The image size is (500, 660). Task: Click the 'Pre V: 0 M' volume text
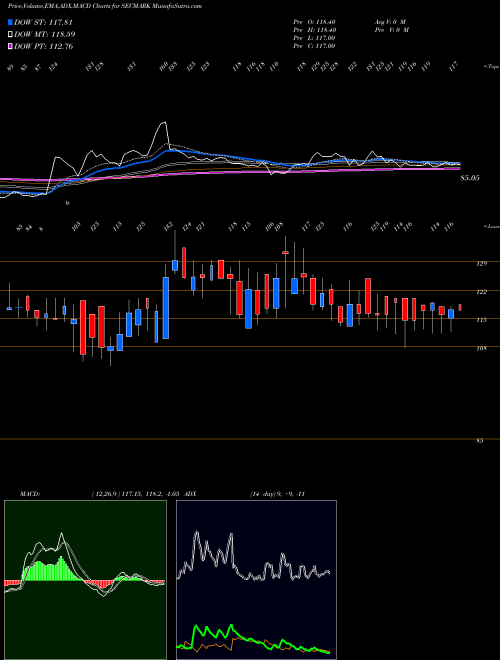click(x=393, y=30)
